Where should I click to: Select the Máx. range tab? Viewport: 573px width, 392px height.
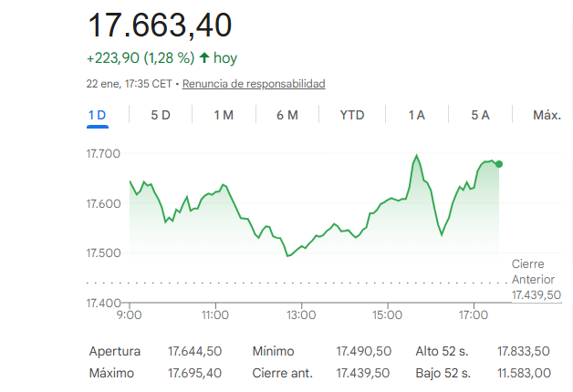pyautogui.click(x=547, y=115)
